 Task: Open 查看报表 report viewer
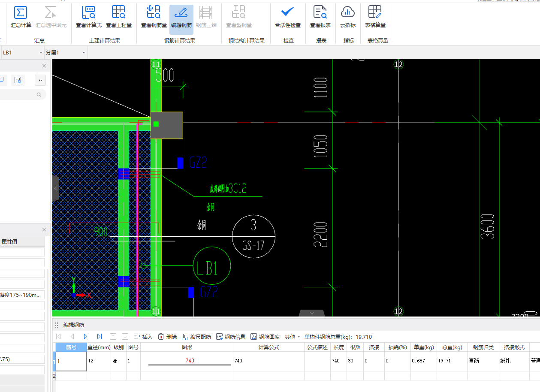[320, 17]
